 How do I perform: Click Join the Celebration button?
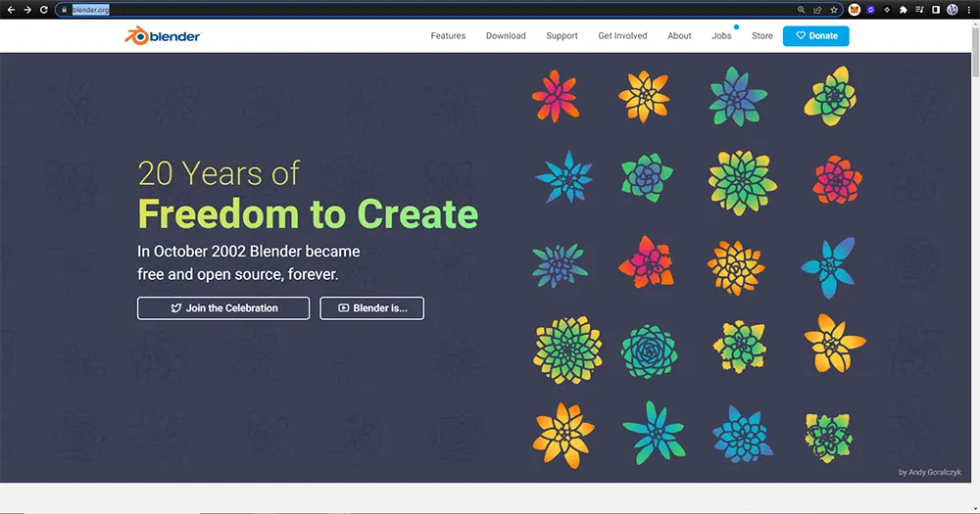click(223, 307)
